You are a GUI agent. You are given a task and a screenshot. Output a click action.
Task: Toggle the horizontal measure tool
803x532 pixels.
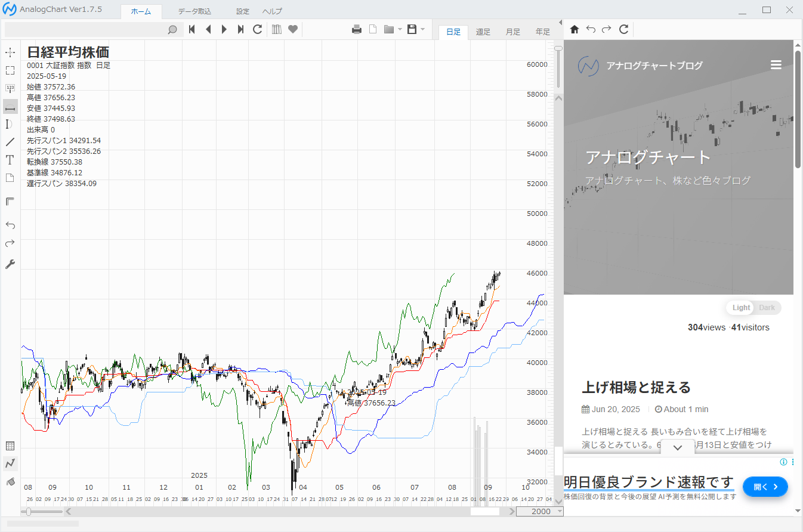tap(10, 107)
